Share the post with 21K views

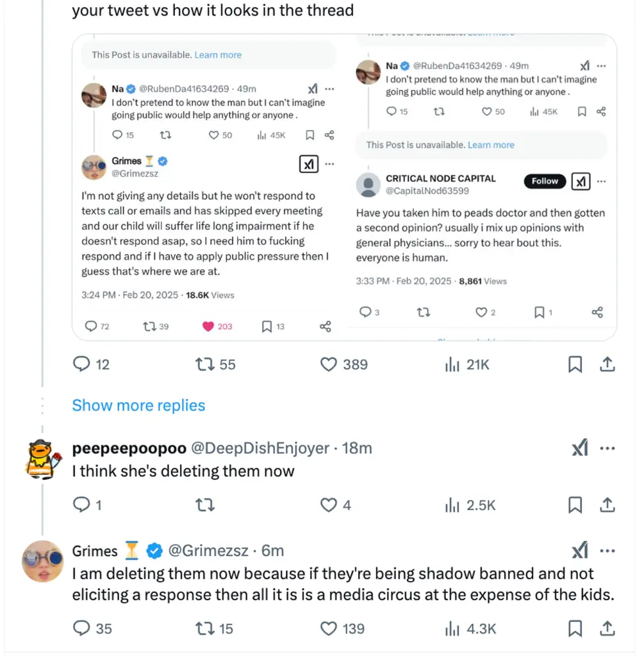coord(607,365)
